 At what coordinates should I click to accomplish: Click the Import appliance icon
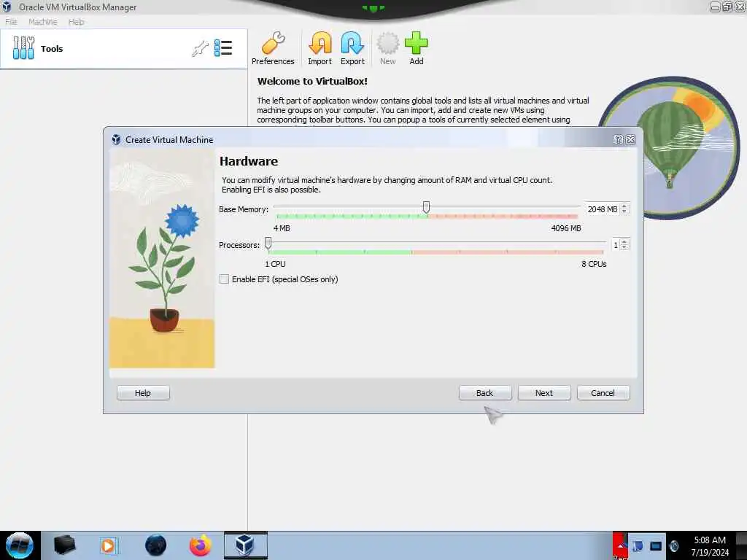pos(320,49)
